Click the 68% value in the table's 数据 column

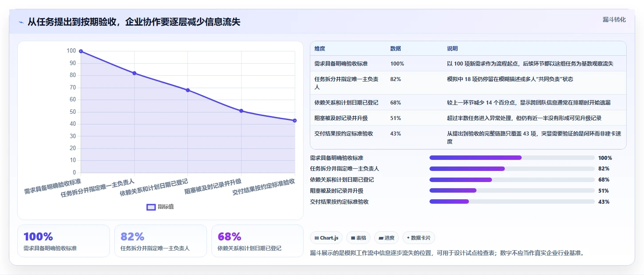tap(396, 103)
